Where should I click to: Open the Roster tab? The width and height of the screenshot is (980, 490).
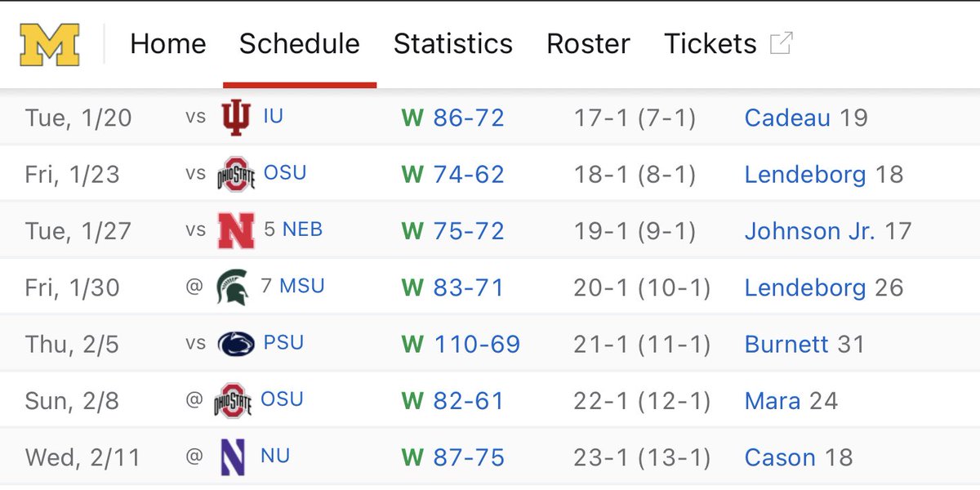click(x=588, y=44)
